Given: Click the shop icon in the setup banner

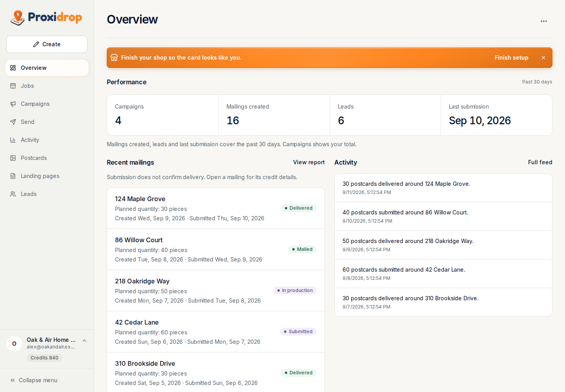Looking at the screenshot, I should click(114, 58).
